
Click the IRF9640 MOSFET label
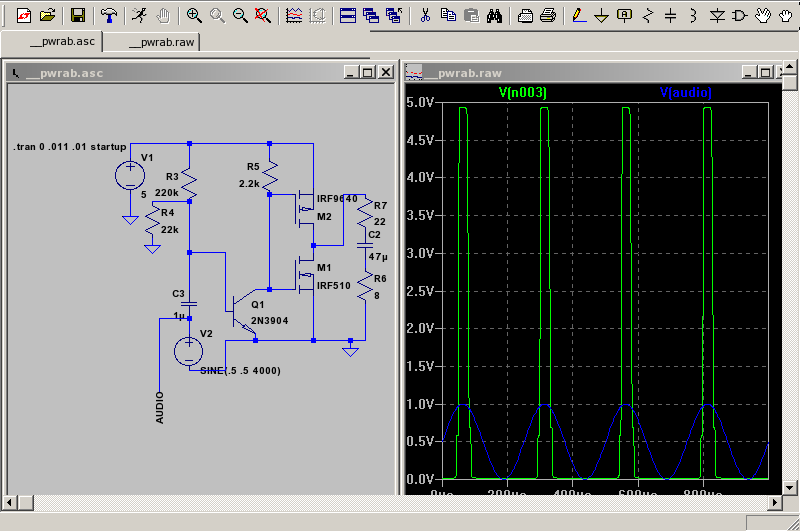pyautogui.click(x=337, y=198)
